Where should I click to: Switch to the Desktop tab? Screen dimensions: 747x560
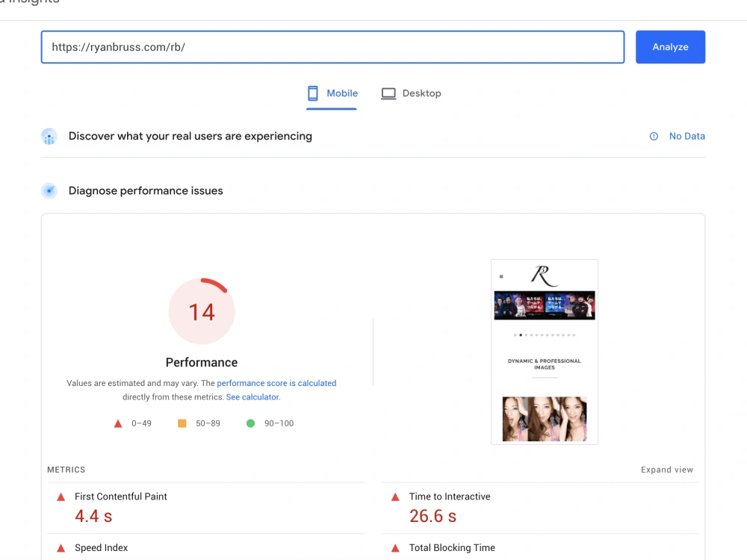[x=411, y=93]
